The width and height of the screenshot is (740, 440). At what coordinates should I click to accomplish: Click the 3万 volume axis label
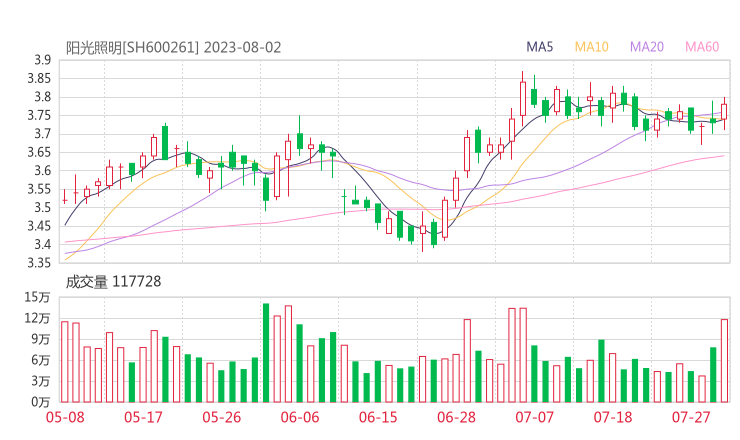[41, 381]
